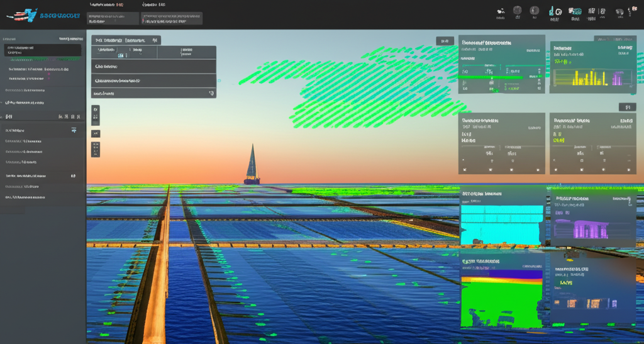
Task: Click the green progress bar in stats panel
Action: pyautogui.click(x=492, y=77)
